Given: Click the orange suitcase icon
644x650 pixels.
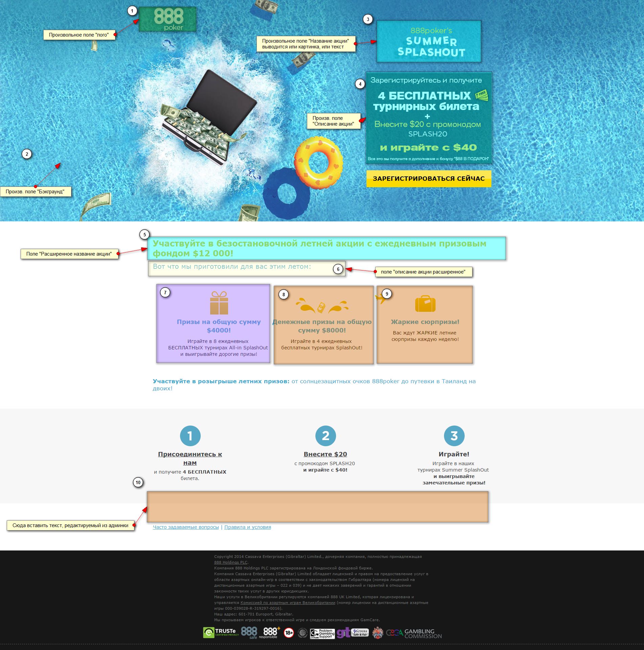Looking at the screenshot, I should pos(425,304).
